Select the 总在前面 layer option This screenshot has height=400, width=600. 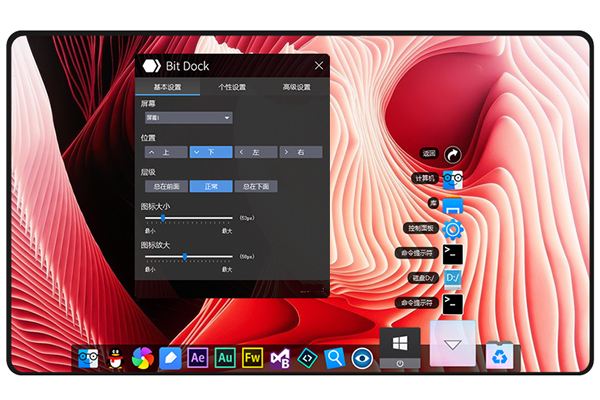(166, 186)
